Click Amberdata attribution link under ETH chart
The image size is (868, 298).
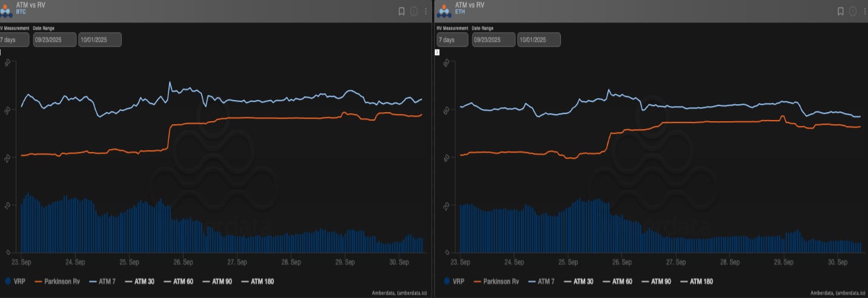[838, 293]
